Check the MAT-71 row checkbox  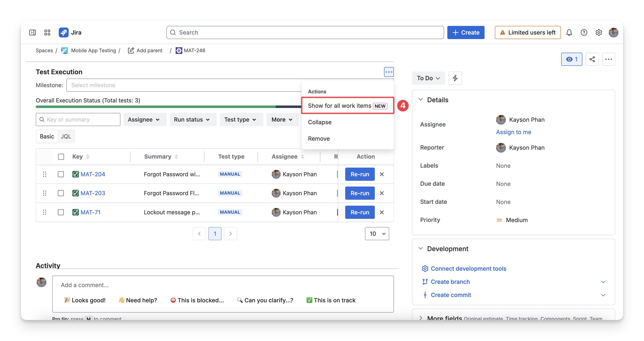coord(61,212)
